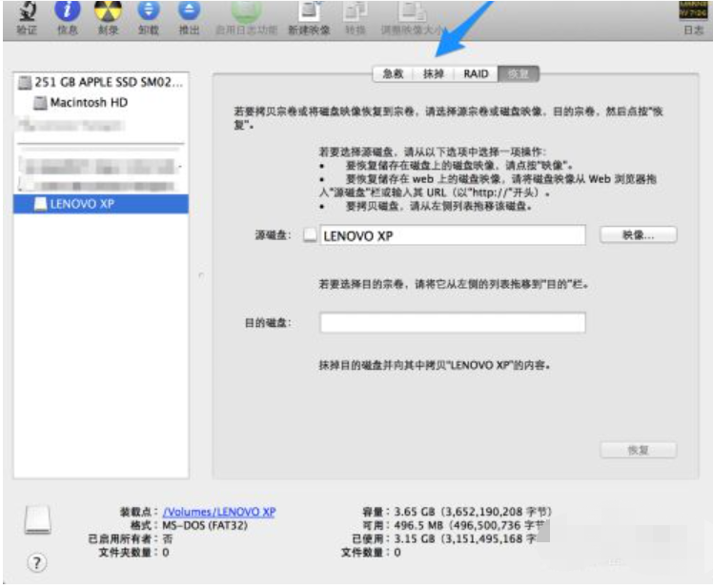Click the Enable Journaling (启用日志功能) icon
Image resolution: width=713 pixels, height=588 pixels.
245,11
